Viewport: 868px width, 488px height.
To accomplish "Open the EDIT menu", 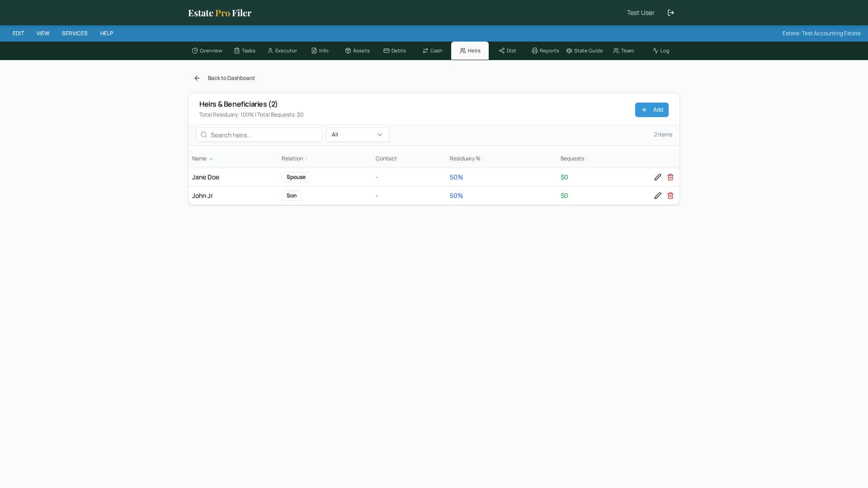I will [x=18, y=33].
